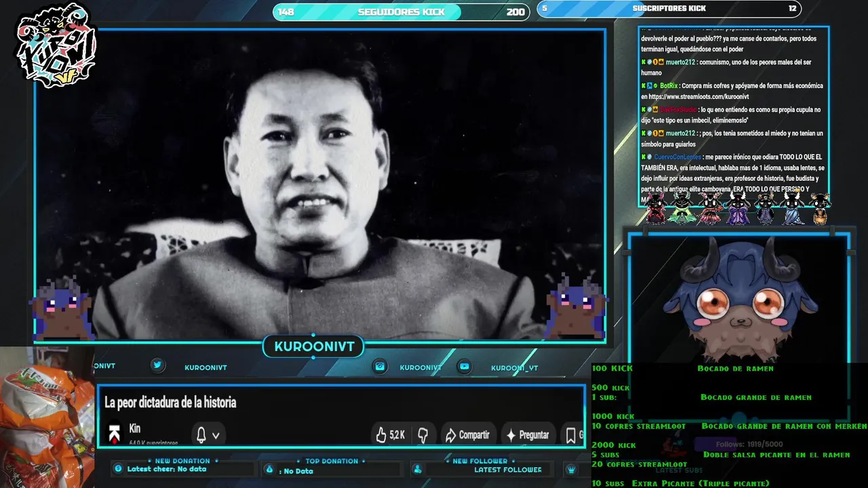Click the Suscriptores Kick progress bar
Image resolution: width=868 pixels, height=488 pixels.
point(669,9)
